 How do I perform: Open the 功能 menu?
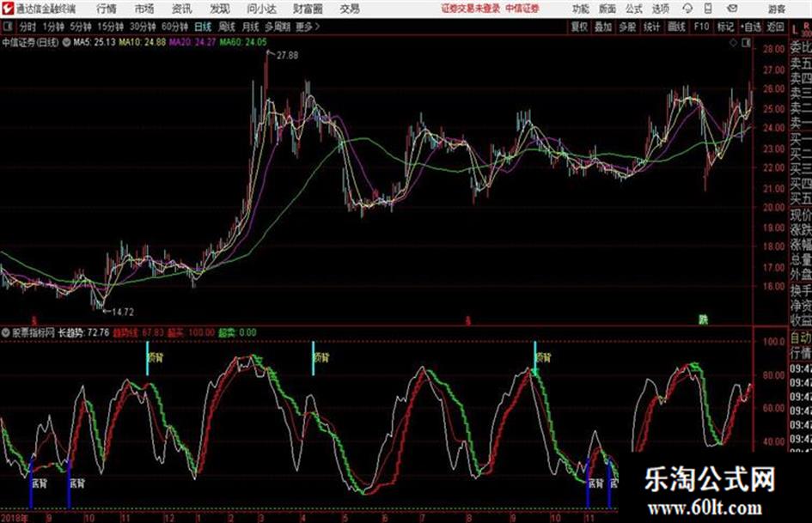point(581,9)
